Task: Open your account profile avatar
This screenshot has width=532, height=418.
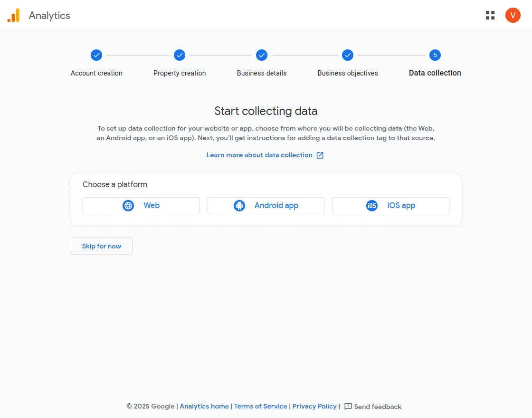Action: (x=513, y=15)
